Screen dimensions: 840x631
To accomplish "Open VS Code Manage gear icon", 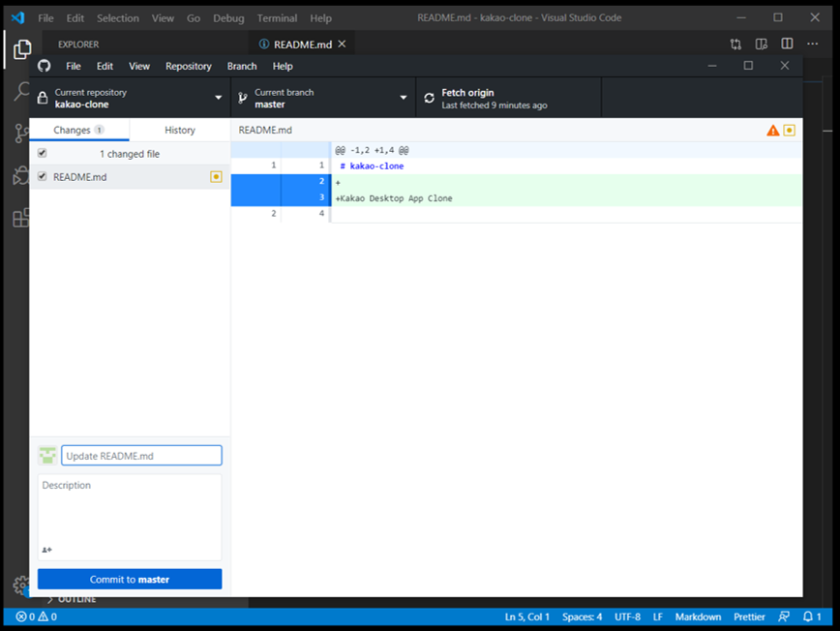I will pyautogui.click(x=21, y=586).
